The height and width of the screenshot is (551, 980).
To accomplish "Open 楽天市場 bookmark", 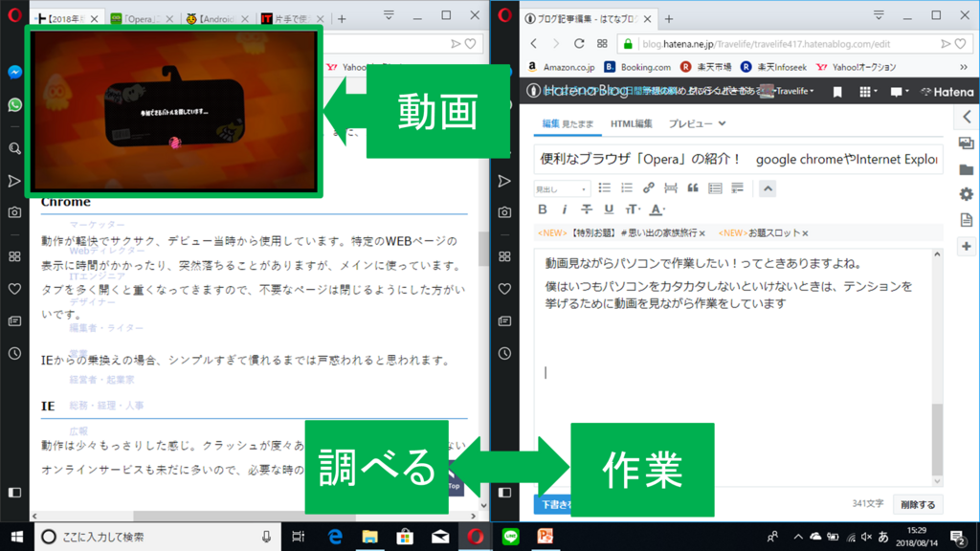I will (706, 67).
